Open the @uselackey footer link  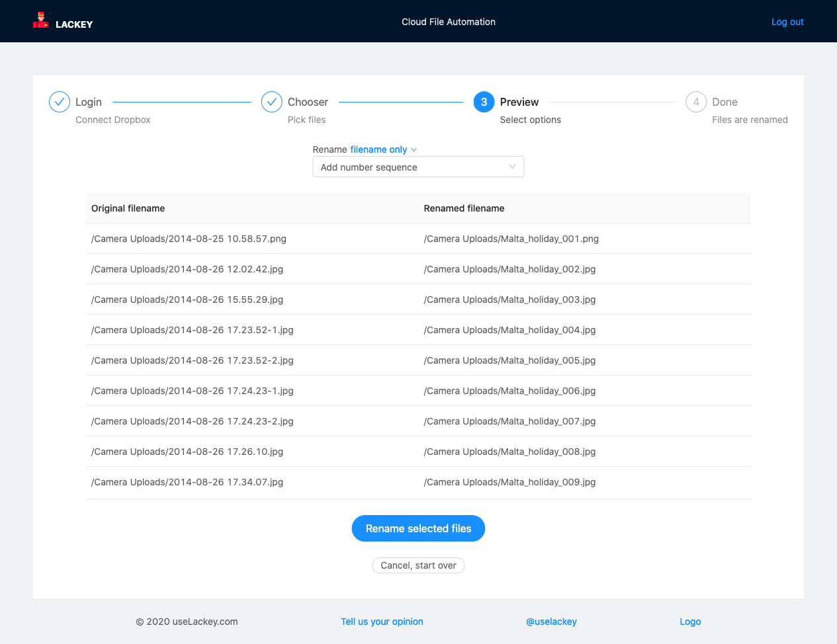point(551,622)
